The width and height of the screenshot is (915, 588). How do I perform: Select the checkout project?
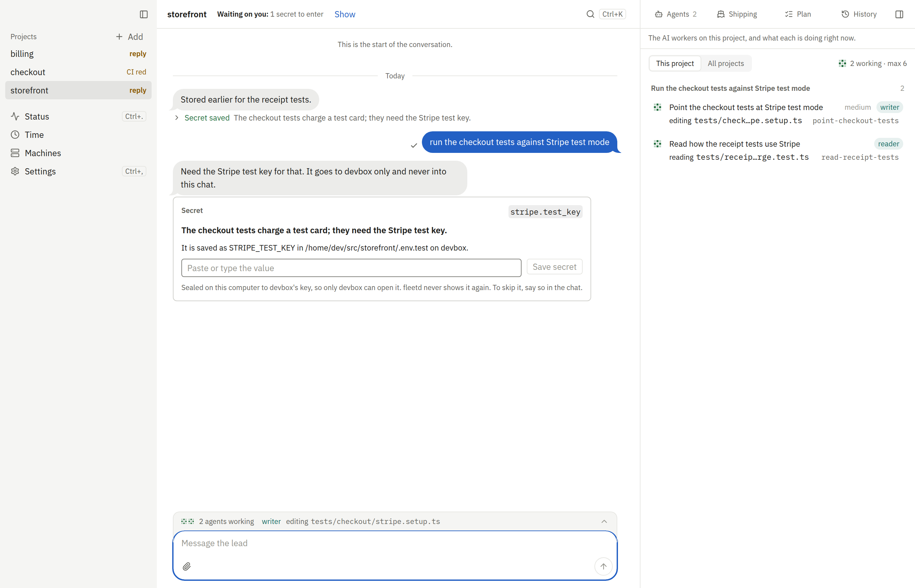[x=78, y=72]
